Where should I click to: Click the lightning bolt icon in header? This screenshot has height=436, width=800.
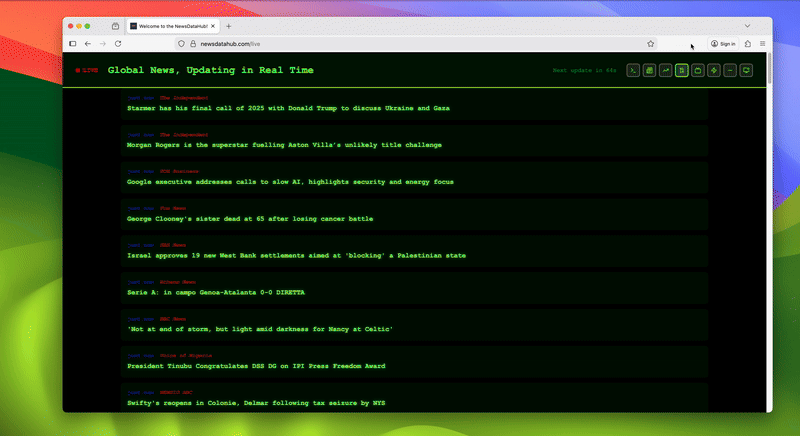pos(714,70)
